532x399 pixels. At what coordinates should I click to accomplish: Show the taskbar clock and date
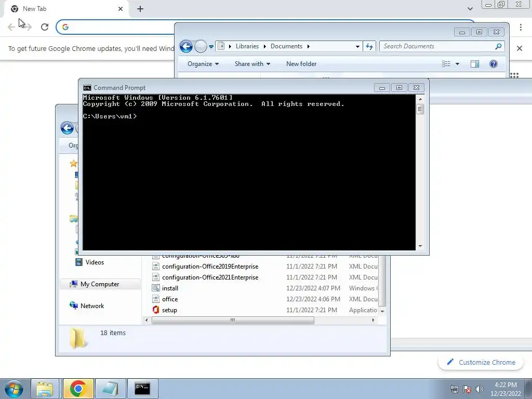point(506,389)
